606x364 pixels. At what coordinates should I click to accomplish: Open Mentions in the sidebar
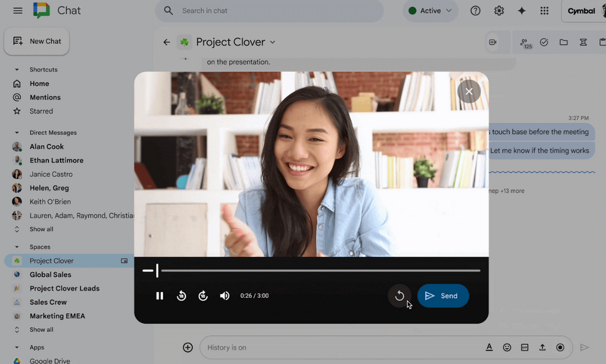45,97
